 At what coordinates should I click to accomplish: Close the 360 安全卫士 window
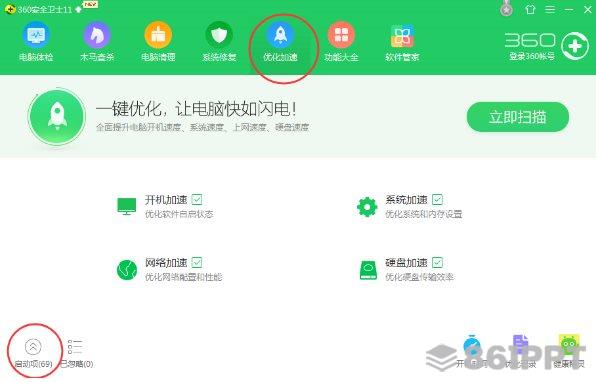(588, 9)
